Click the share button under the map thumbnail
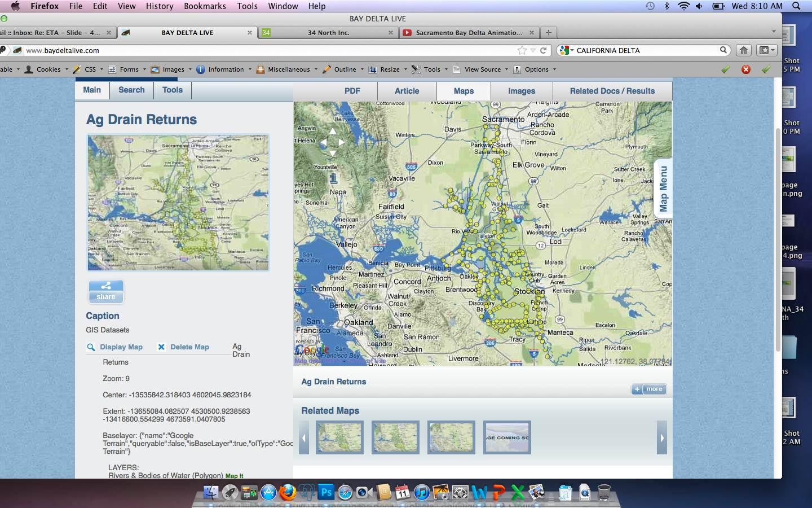The width and height of the screenshot is (812, 508). (106, 291)
